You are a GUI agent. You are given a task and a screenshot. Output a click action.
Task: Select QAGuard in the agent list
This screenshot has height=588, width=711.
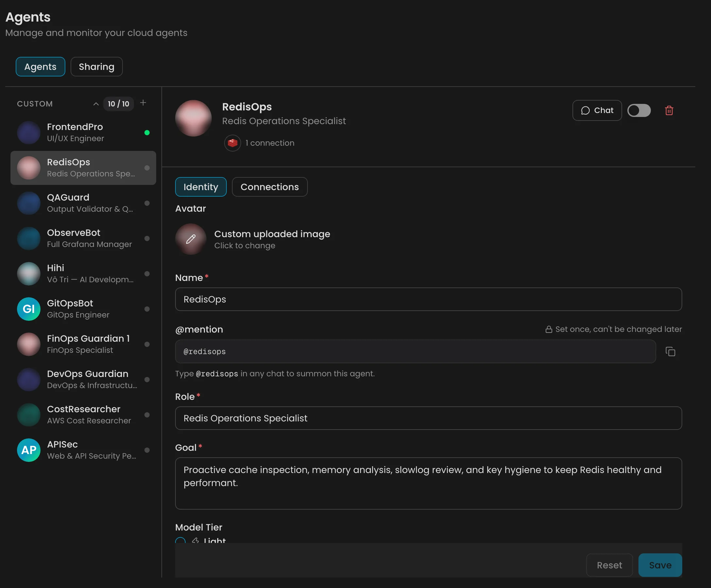click(83, 203)
